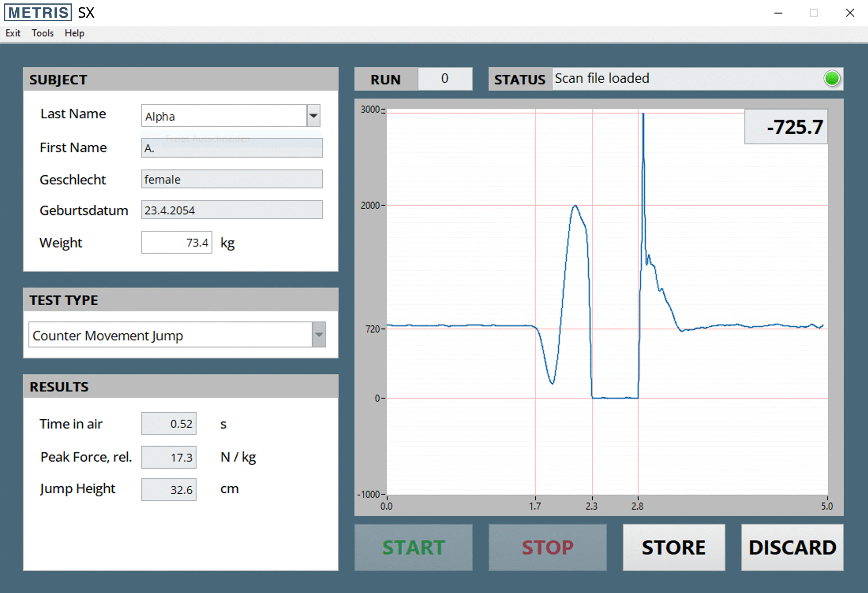Open the Help menu

[x=74, y=33]
